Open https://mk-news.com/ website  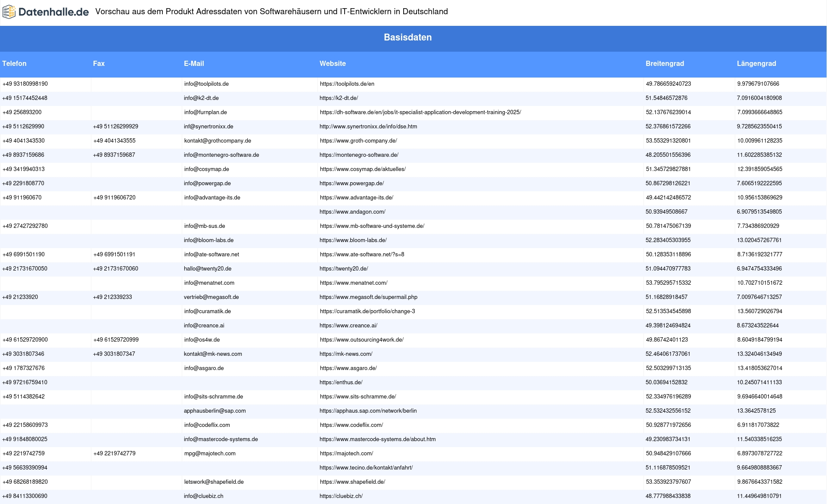[x=346, y=354]
